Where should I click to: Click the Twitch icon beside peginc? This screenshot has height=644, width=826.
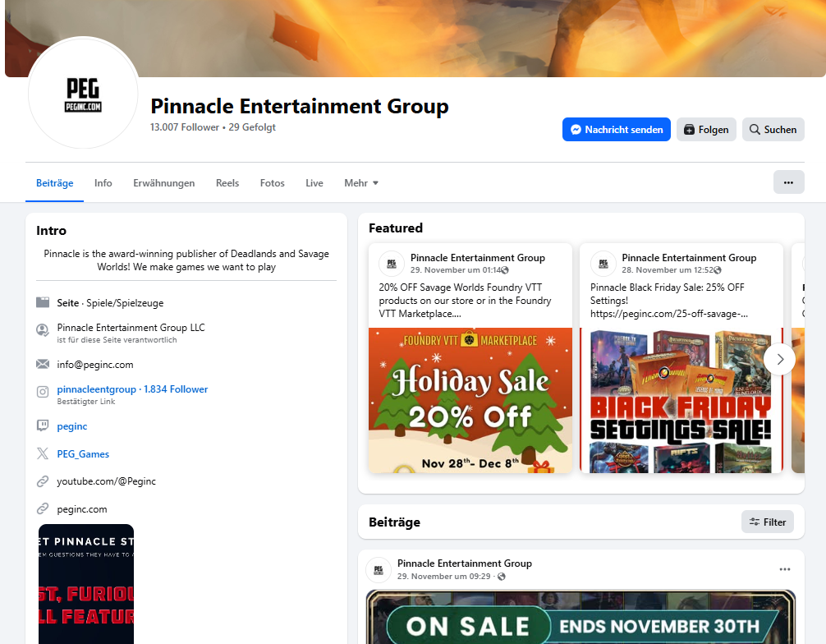click(x=43, y=425)
